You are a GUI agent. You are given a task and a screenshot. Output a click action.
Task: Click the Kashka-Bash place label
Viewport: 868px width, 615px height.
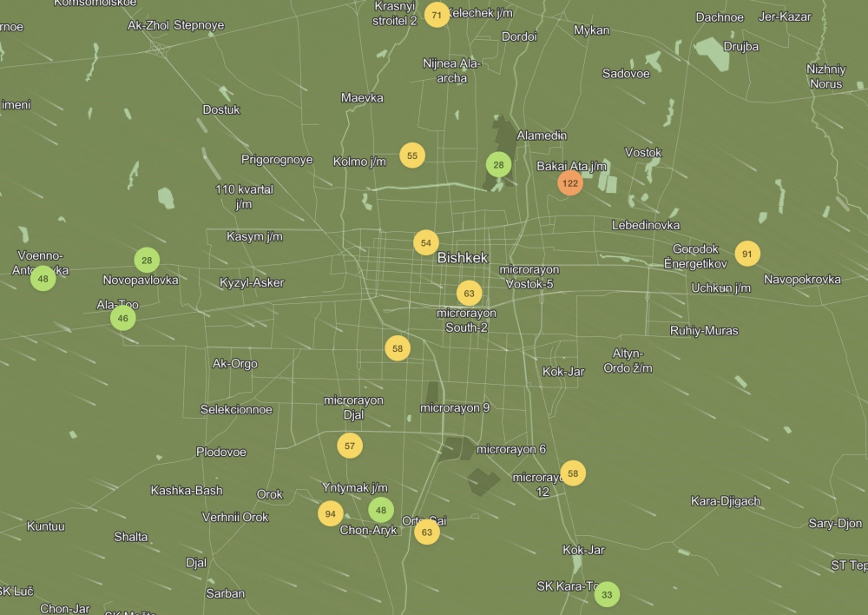tap(187, 491)
